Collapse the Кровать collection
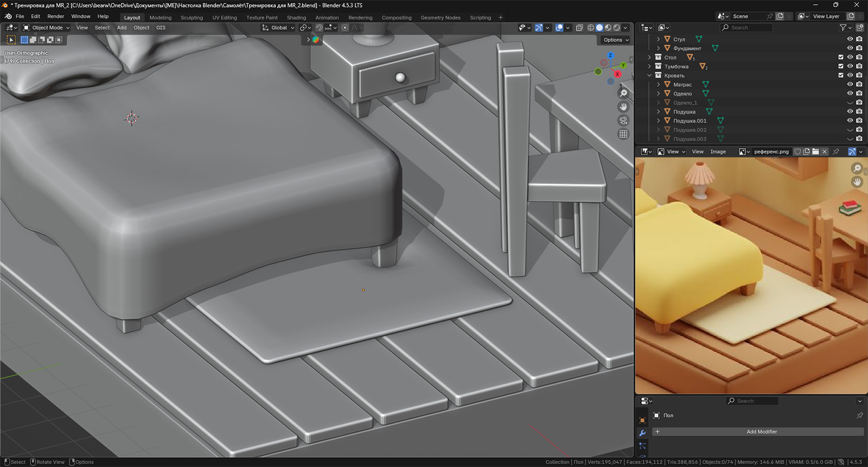Viewport: 868px width, 467px height. (x=649, y=75)
